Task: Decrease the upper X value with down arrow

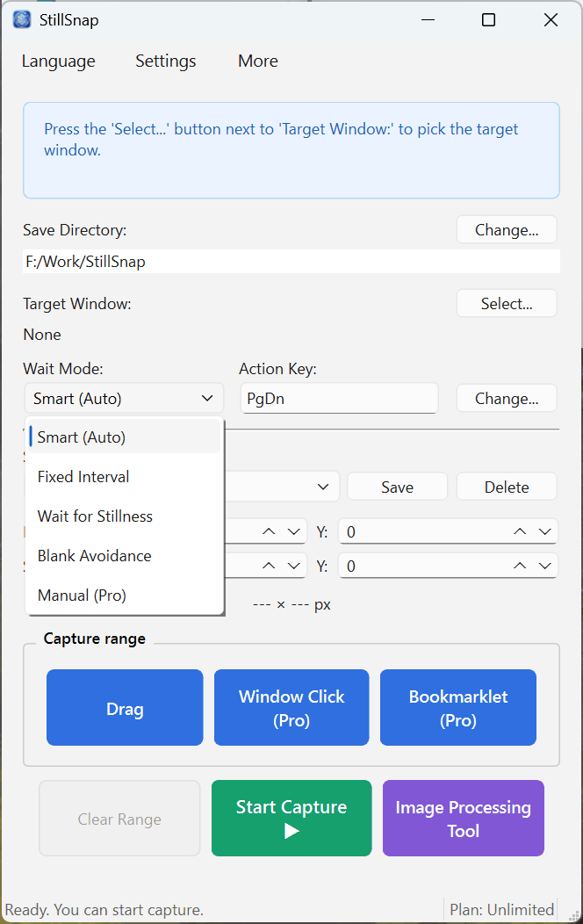Action: point(294,531)
